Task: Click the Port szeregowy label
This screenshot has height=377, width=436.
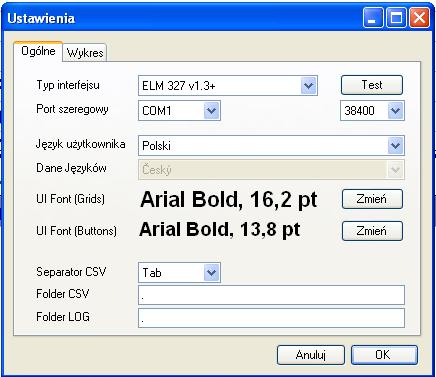Action: (x=72, y=109)
